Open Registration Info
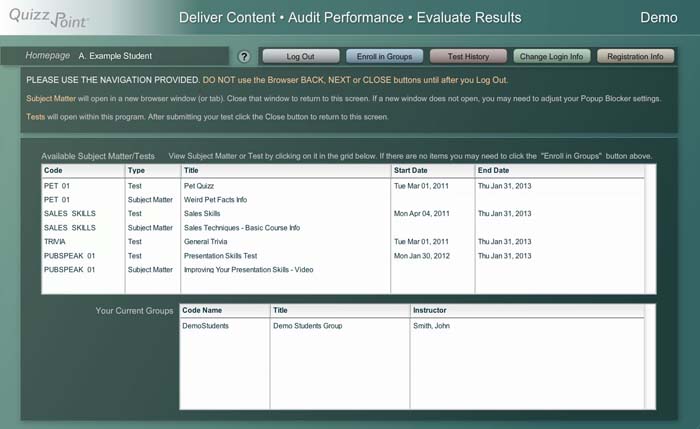700x429 pixels. tap(635, 57)
